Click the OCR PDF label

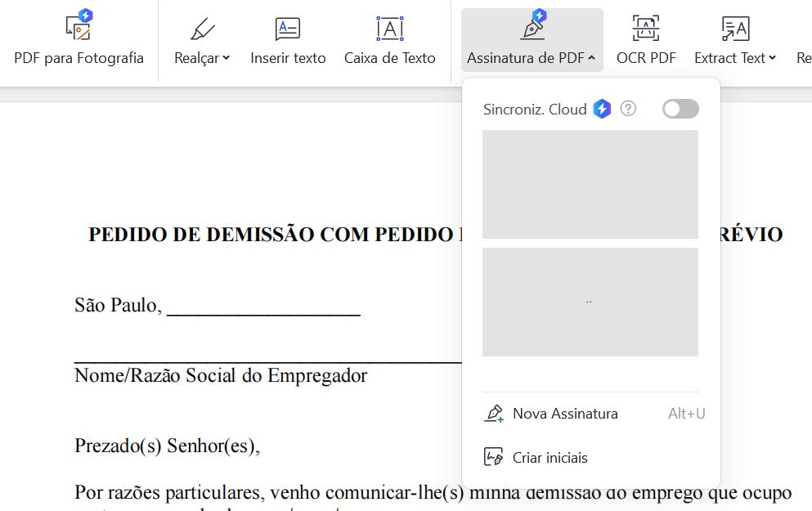click(x=646, y=58)
